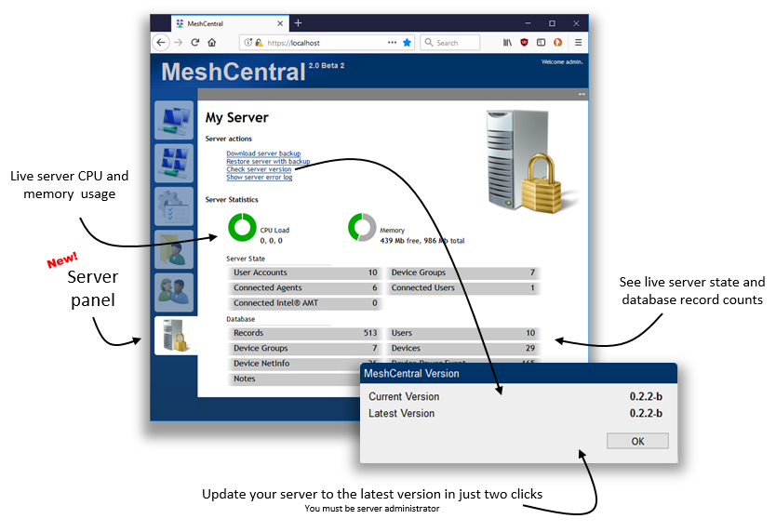Viewport: 776px width, 532px height.
Task: Click the Memory donut chart
Action: [362, 227]
